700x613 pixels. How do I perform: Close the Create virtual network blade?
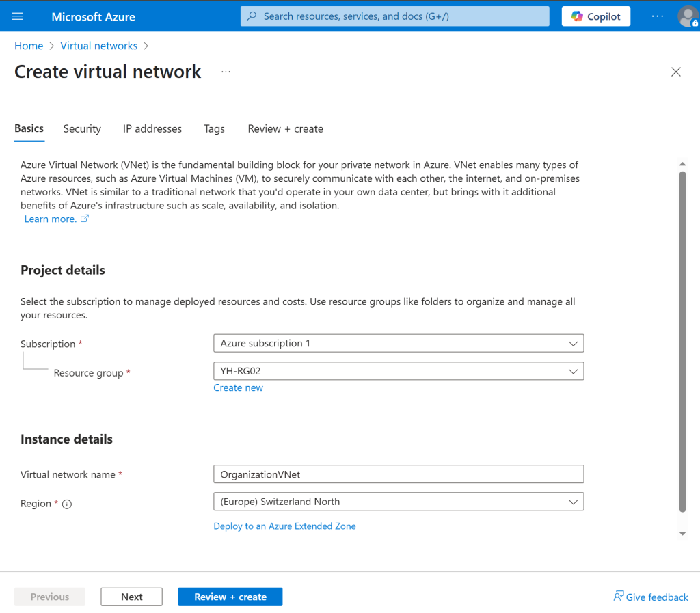pyautogui.click(x=675, y=72)
